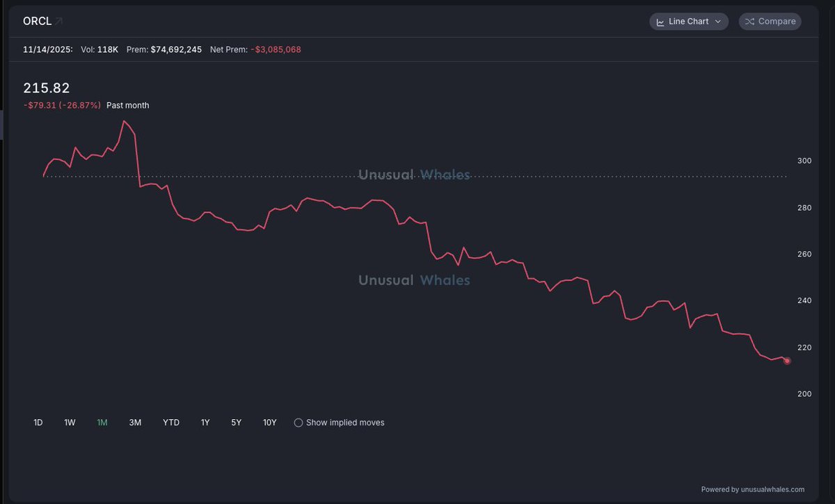Switch chart to 3M range
This screenshot has width=835, height=504.
[x=135, y=423]
